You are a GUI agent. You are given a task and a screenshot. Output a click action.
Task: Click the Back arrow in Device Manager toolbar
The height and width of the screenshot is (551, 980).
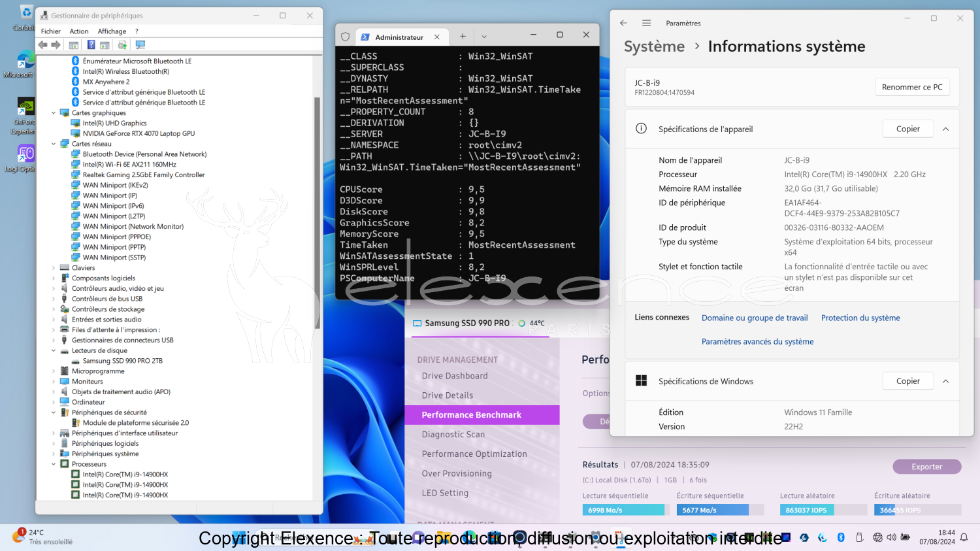tap(43, 45)
